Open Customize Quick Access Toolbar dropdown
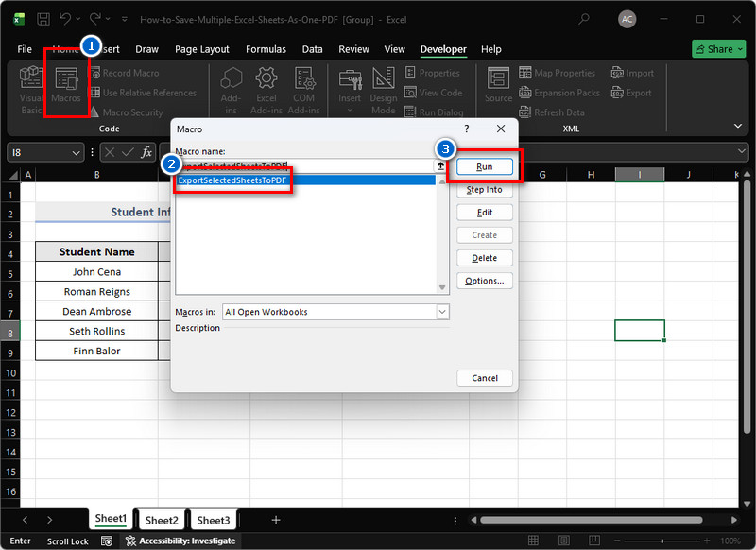Image resolution: width=756 pixels, height=550 pixels. 125,19
